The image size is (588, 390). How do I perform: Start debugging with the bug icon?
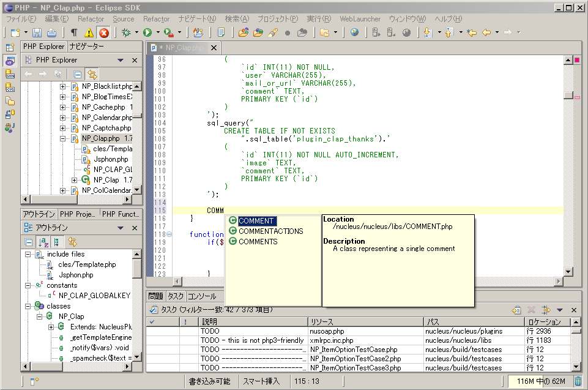pyautogui.click(x=126, y=32)
